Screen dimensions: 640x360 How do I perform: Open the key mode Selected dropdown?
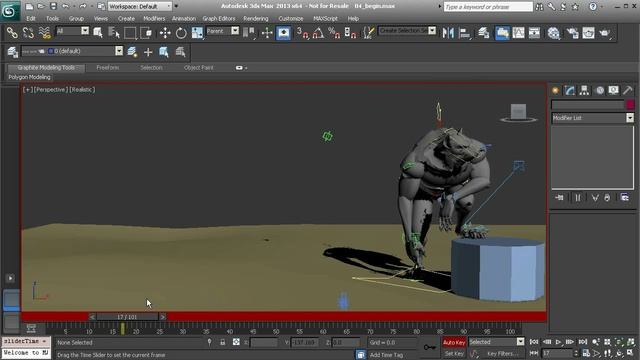pyautogui.click(x=496, y=342)
